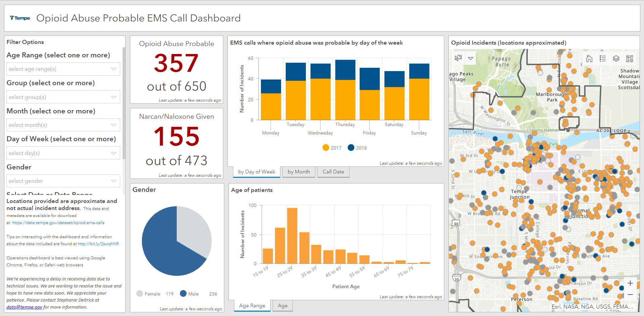644x316 pixels.
Task: Open the selection tool options arrow
Action: 471,58
